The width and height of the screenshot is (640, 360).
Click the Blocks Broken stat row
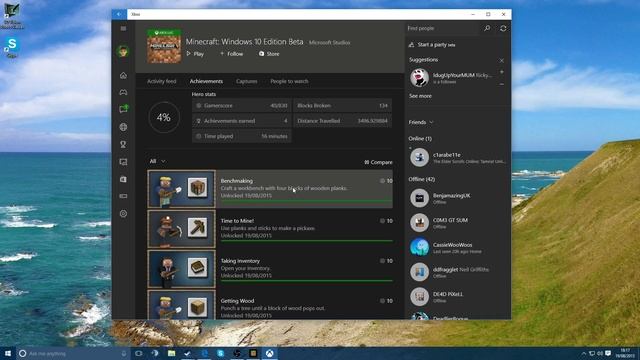(342, 106)
